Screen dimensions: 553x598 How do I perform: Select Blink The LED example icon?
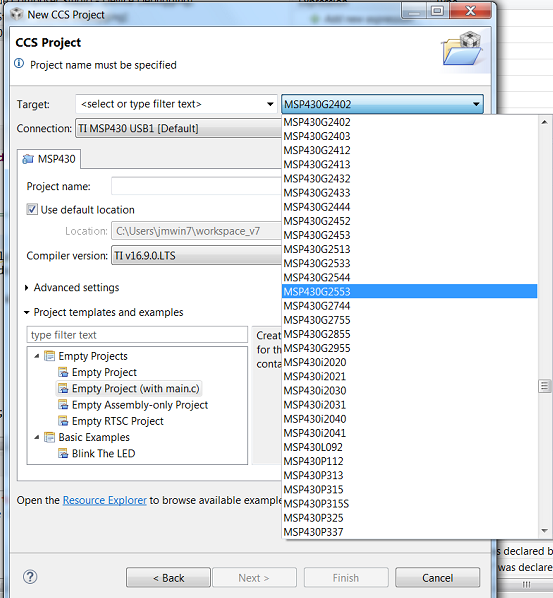[x=63, y=453]
